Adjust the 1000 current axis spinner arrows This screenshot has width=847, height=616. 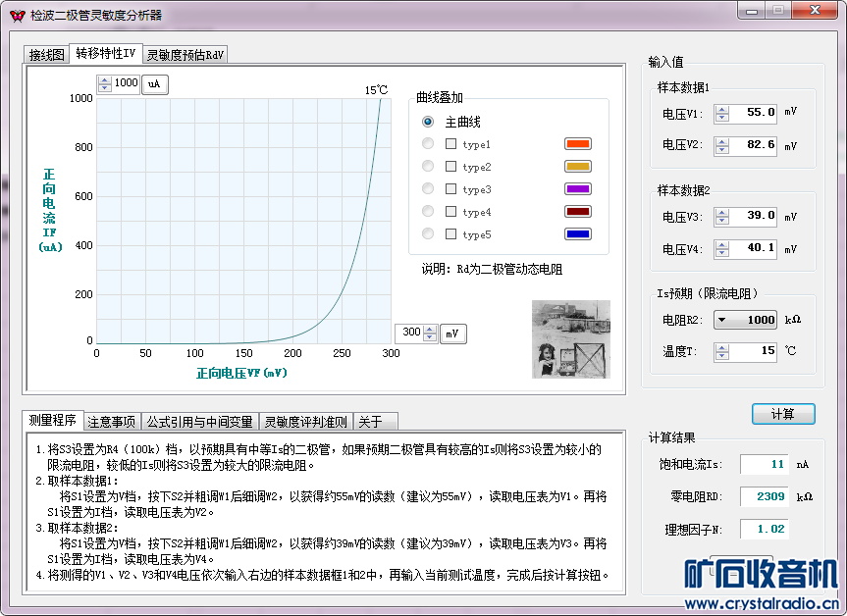104,83
